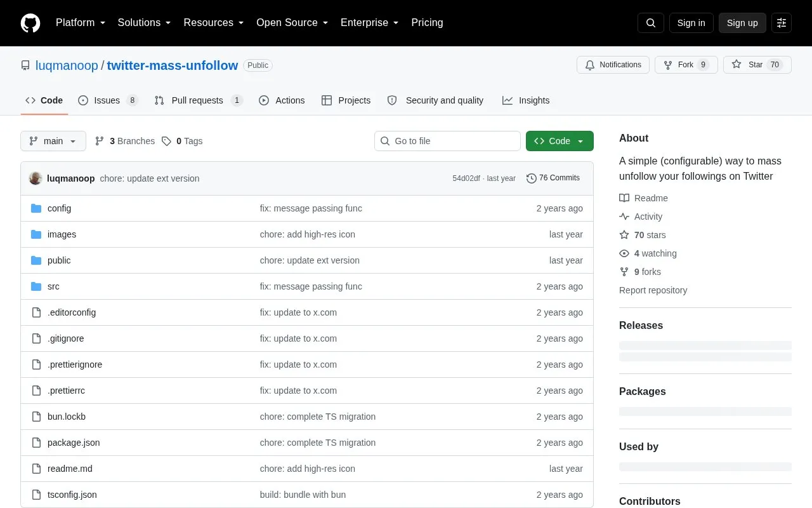This screenshot has width=812, height=508.
Task: Click the pulse icon next to Activity
Action: (x=624, y=217)
